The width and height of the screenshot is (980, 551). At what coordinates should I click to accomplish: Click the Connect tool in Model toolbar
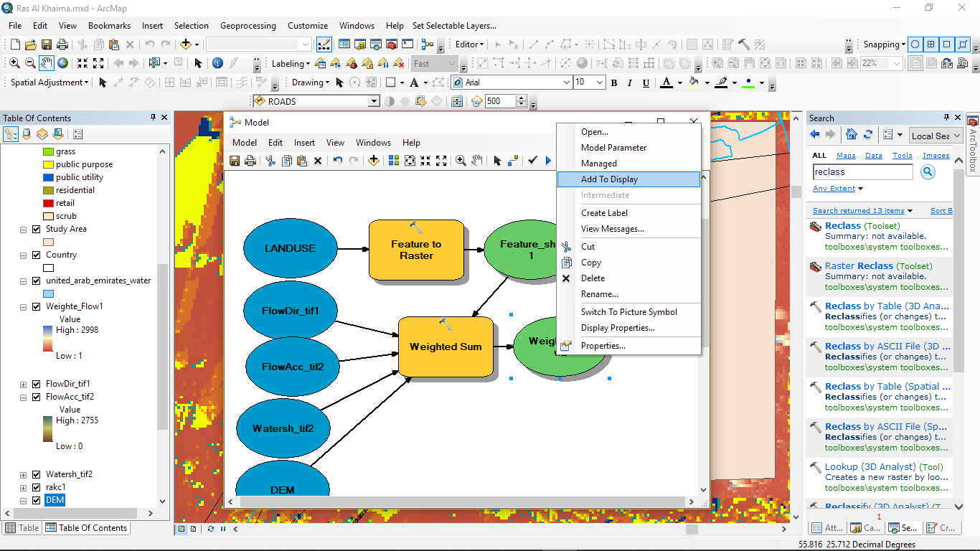pos(513,161)
